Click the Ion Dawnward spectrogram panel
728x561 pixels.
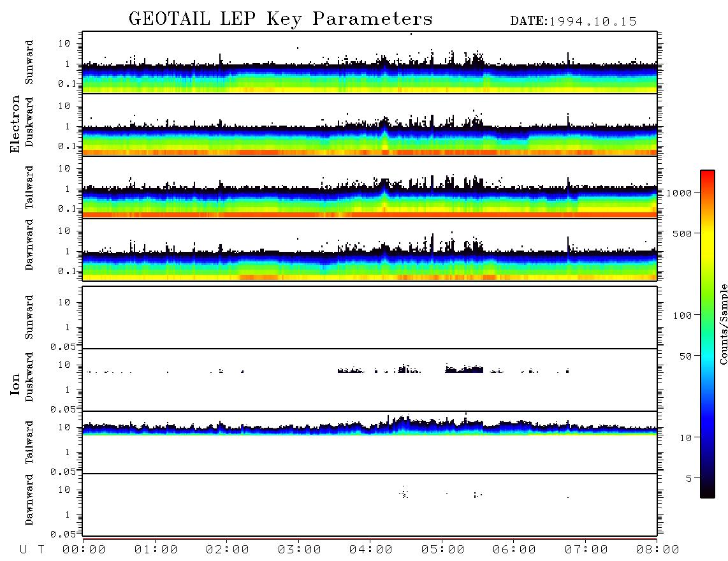370,505
